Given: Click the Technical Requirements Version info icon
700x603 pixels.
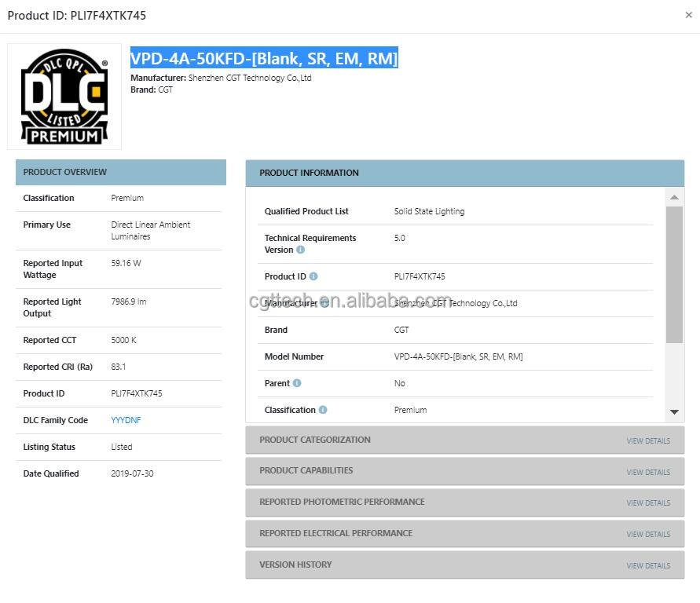Looking at the screenshot, I should click(x=300, y=250).
